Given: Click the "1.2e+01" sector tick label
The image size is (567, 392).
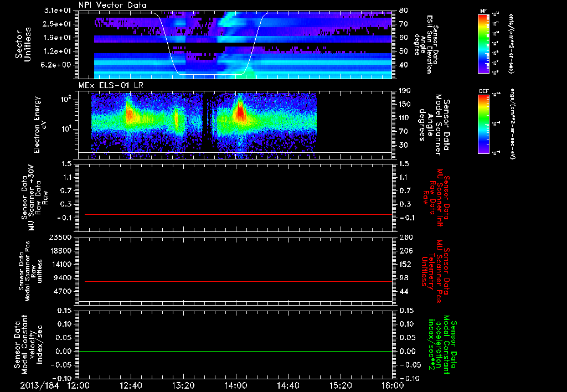Looking at the screenshot, I should 58,51.
